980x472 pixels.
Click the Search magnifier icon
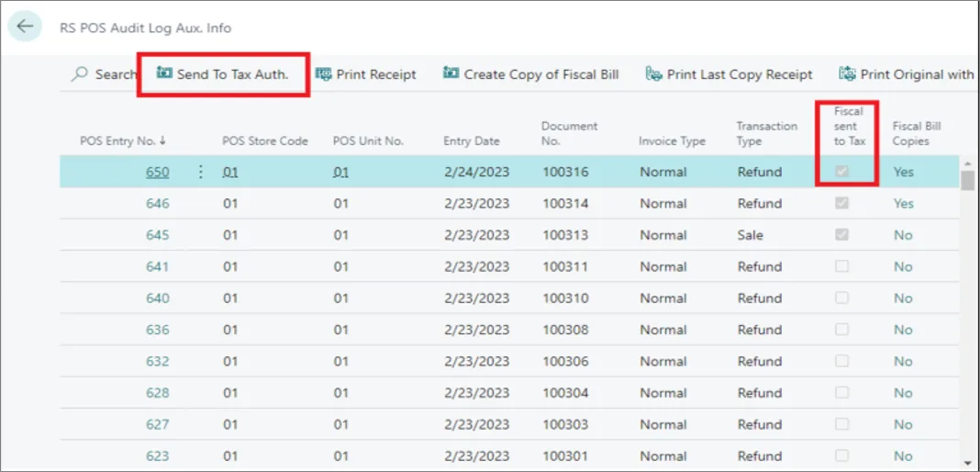80,74
